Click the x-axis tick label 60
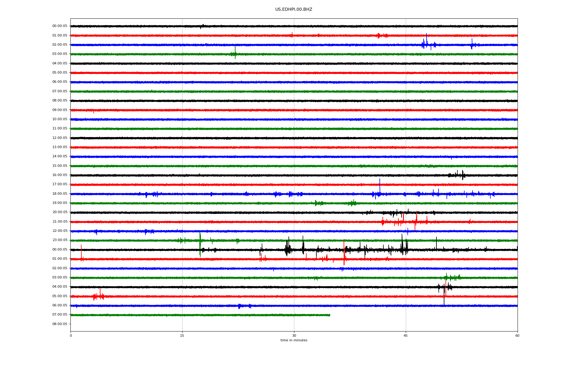 point(517,335)
